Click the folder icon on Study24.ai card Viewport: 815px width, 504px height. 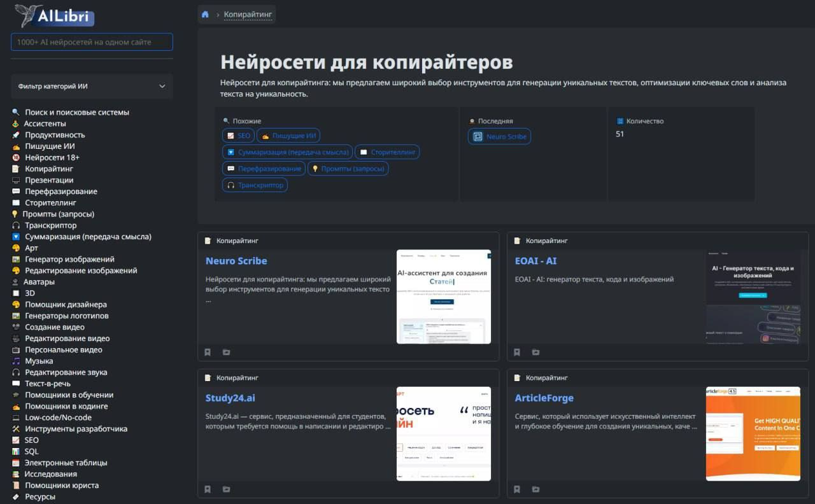click(226, 489)
